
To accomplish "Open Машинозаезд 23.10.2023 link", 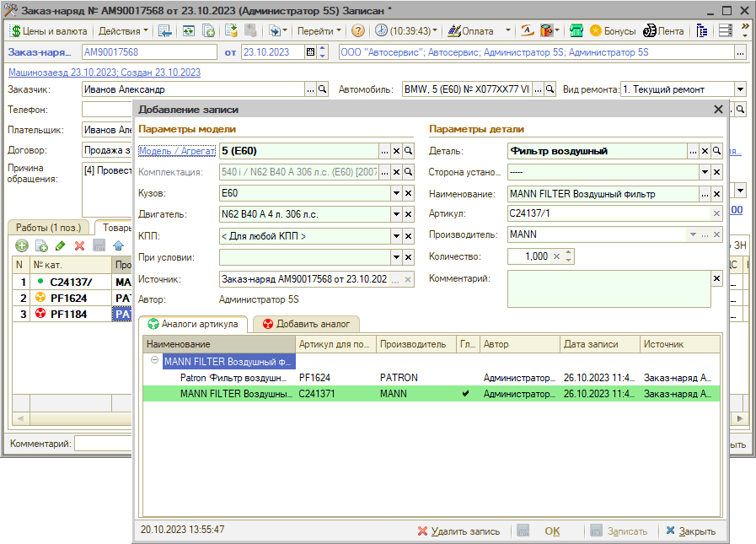I will [105, 73].
